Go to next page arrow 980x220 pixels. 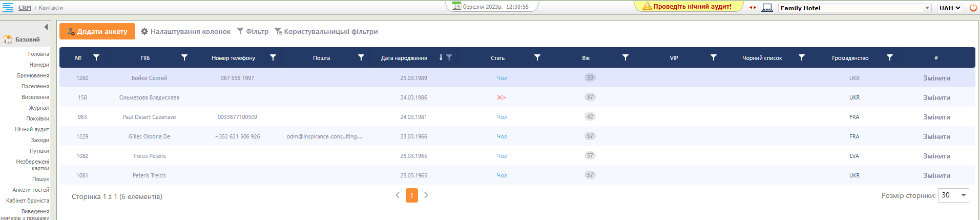point(426,195)
